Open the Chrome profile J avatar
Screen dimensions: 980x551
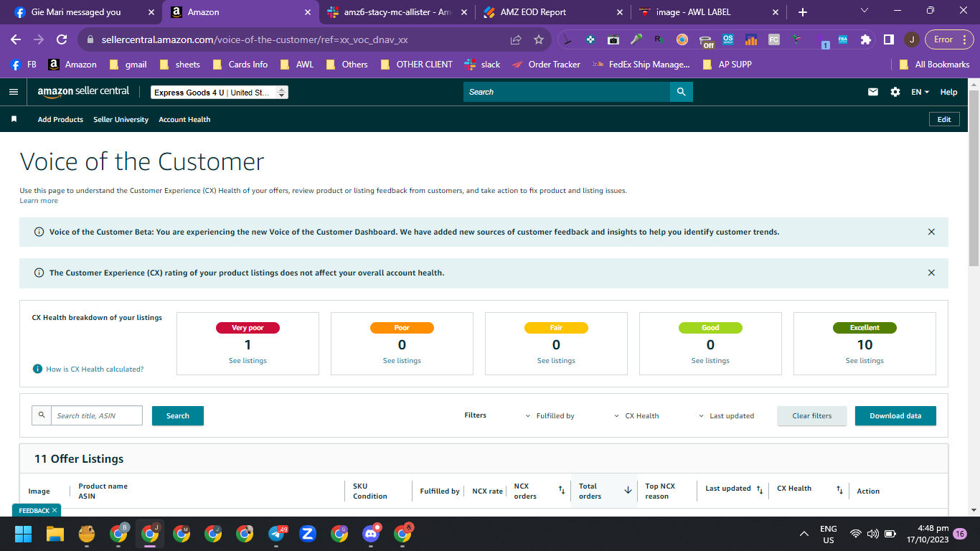[x=911, y=39]
